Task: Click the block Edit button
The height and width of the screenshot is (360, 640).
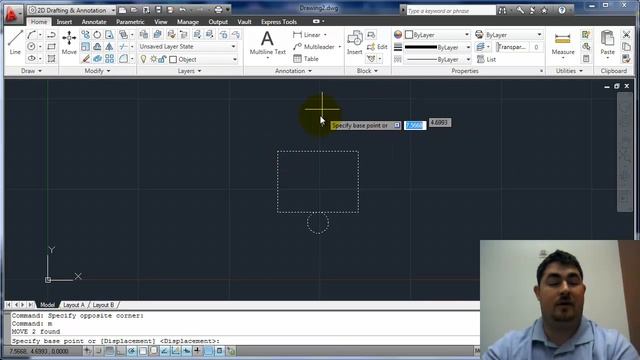Action: click(377, 47)
